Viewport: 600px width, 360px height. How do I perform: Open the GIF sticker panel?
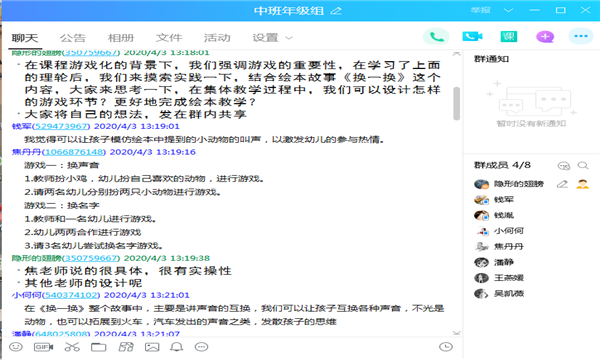click(43, 347)
